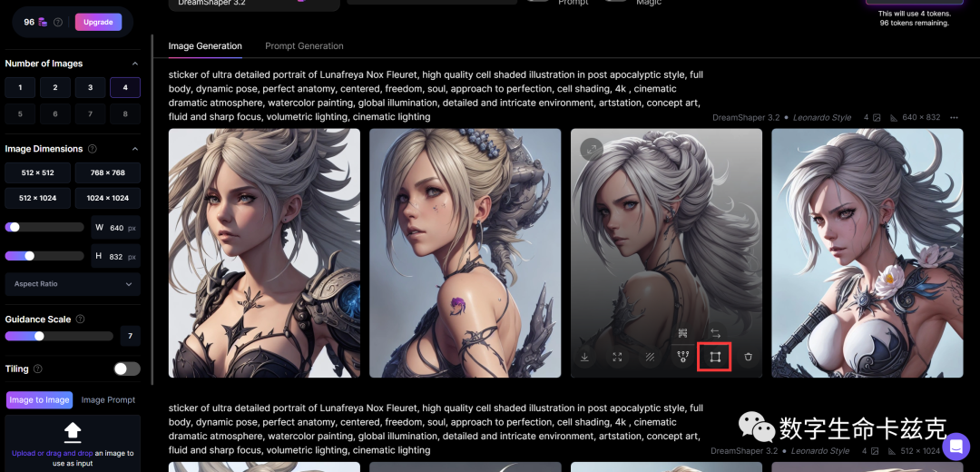Collapse the Image Dimensions section

[x=135, y=149]
